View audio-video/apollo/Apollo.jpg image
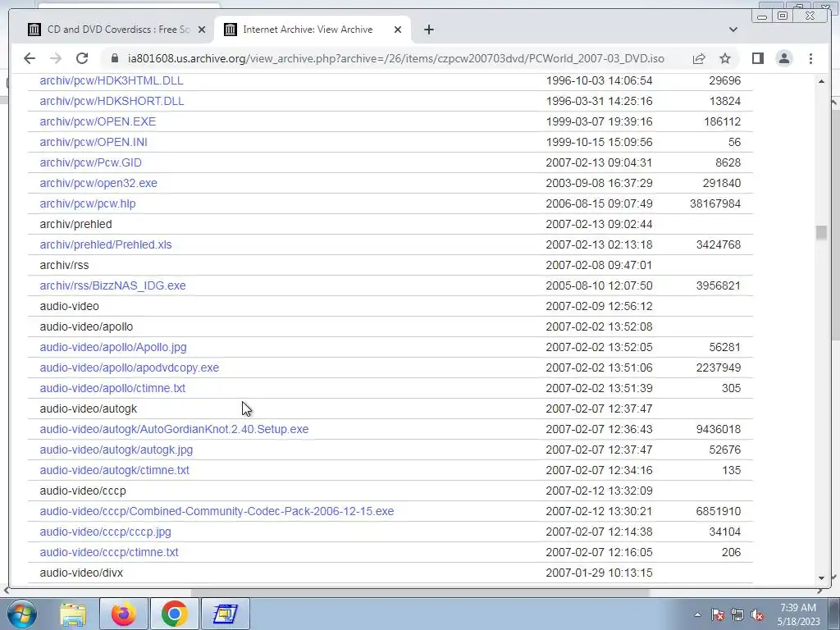The height and width of the screenshot is (630, 840). click(113, 347)
